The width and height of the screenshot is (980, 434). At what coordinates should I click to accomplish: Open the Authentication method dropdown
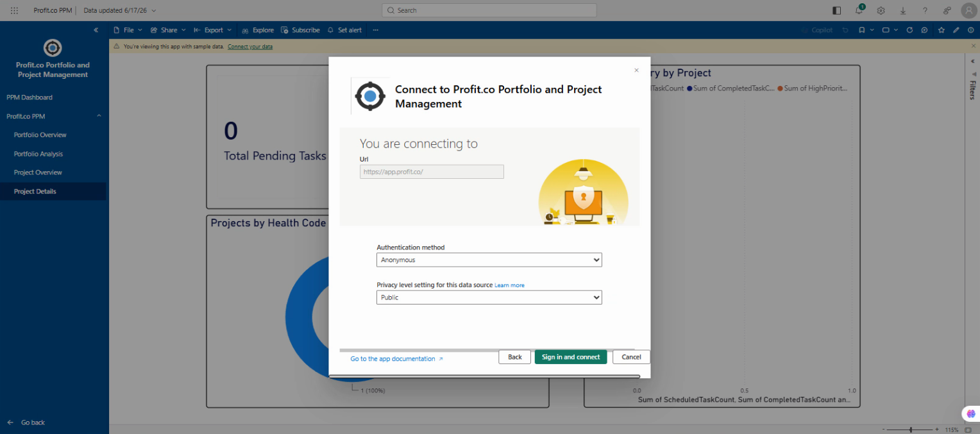pos(489,260)
